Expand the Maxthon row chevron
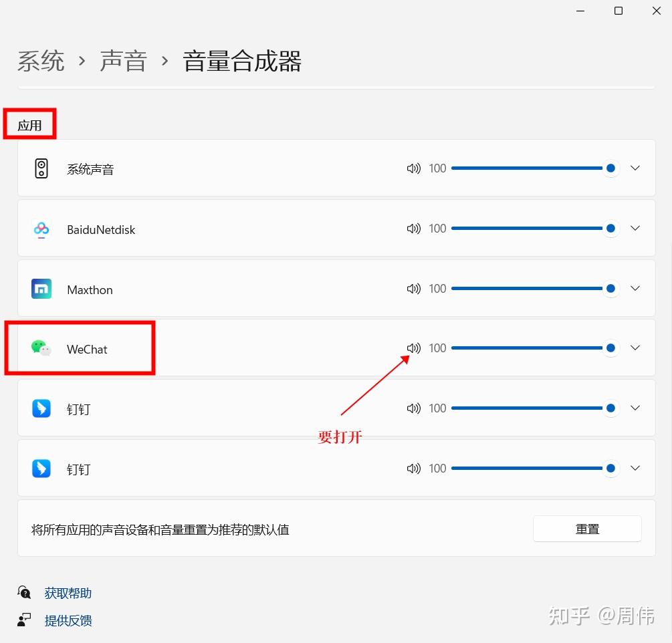This screenshot has height=643, width=672. tap(635, 288)
